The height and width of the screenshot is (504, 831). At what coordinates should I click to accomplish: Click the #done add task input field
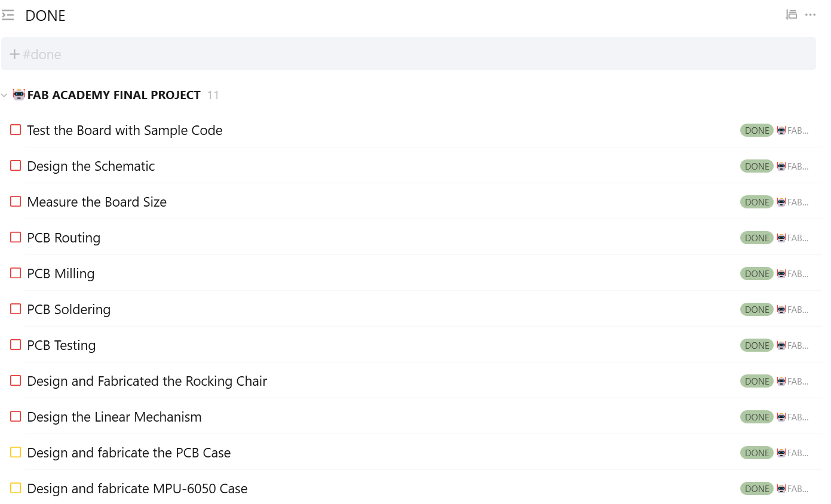(x=358, y=54)
